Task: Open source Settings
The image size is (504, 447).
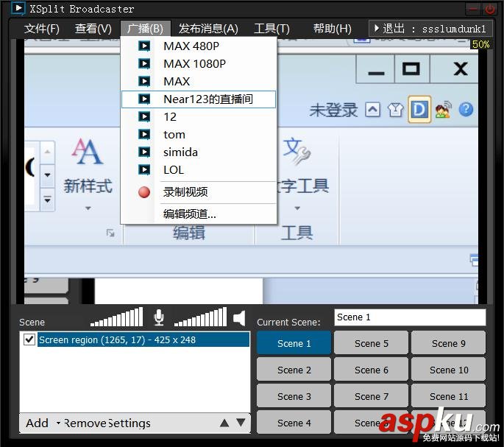Action: click(129, 423)
